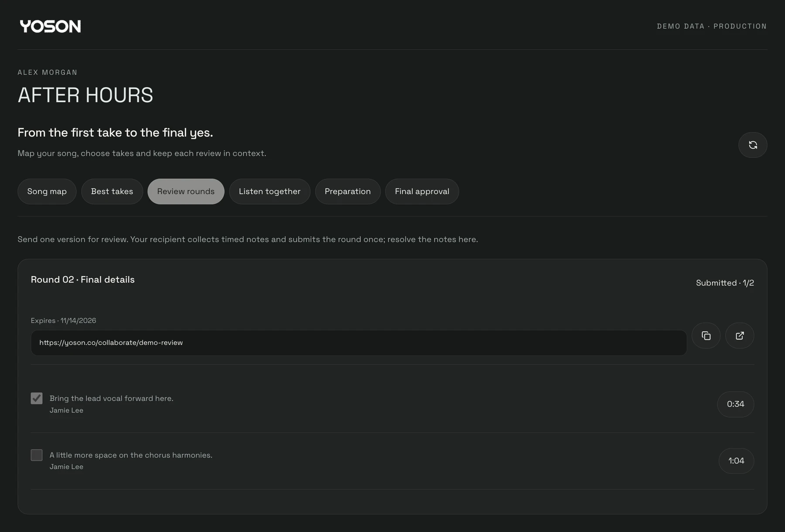Click 'Bring the lead vocal forward here.' note
785x532 pixels.
(x=112, y=398)
